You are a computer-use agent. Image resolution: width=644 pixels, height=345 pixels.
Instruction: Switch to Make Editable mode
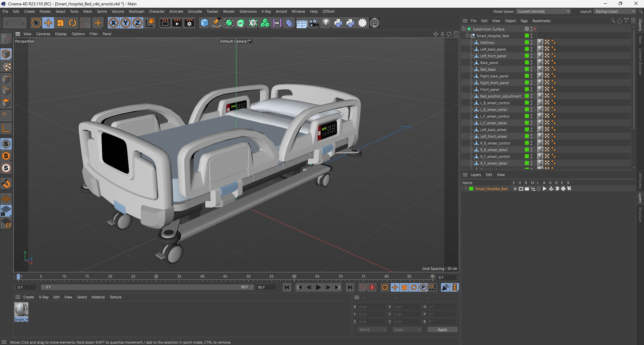pyautogui.click(x=6, y=39)
